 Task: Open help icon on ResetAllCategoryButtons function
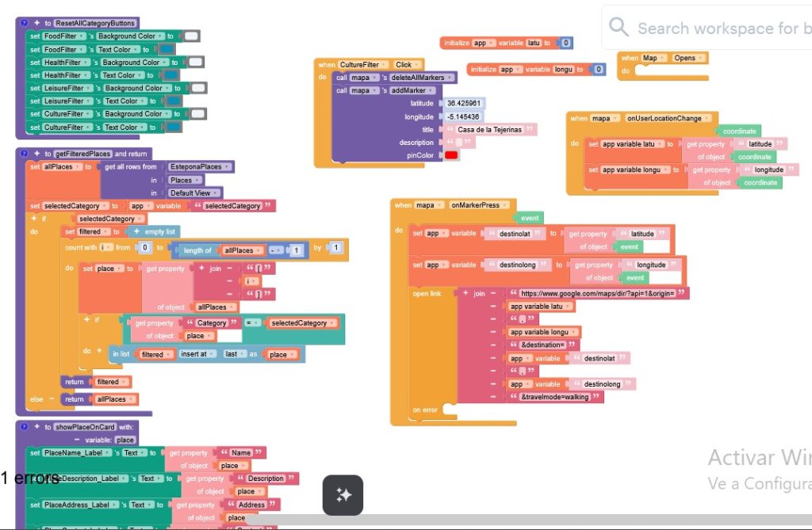point(24,23)
